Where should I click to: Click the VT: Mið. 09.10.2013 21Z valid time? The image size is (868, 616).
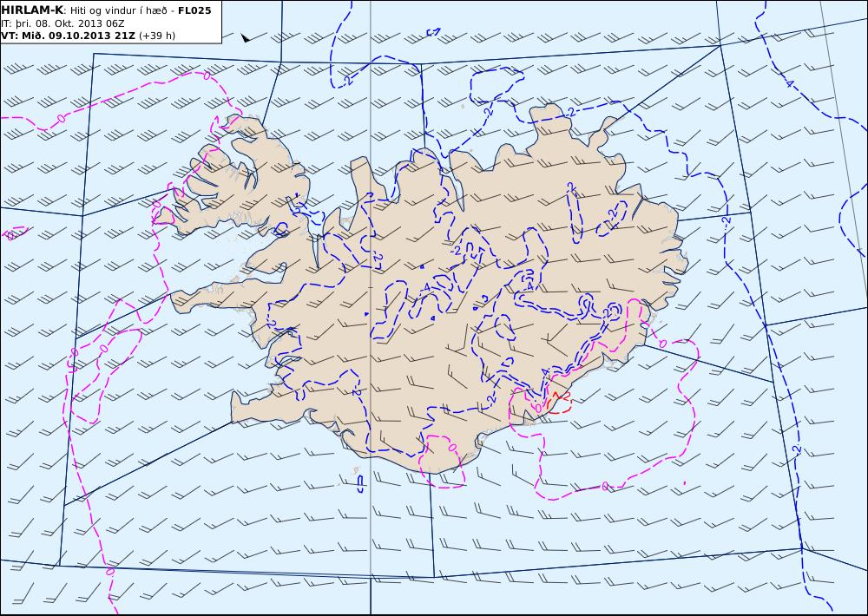pyautogui.click(x=68, y=36)
